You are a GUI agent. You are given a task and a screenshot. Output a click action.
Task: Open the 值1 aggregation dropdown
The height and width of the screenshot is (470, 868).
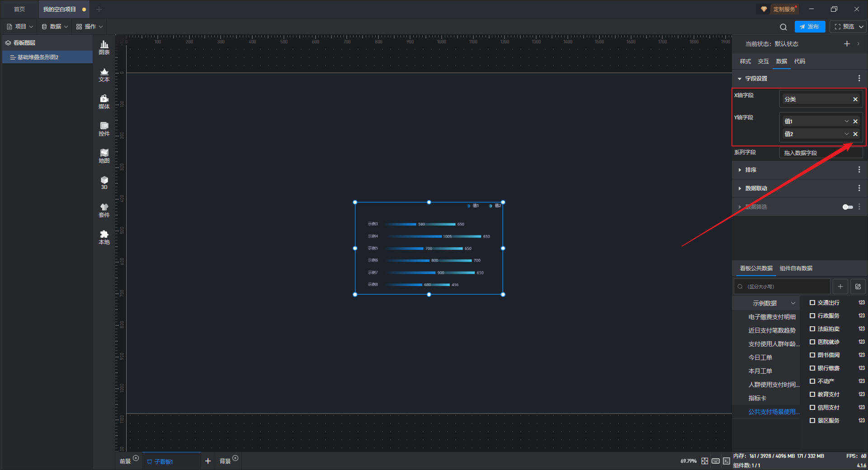pyautogui.click(x=847, y=121)
